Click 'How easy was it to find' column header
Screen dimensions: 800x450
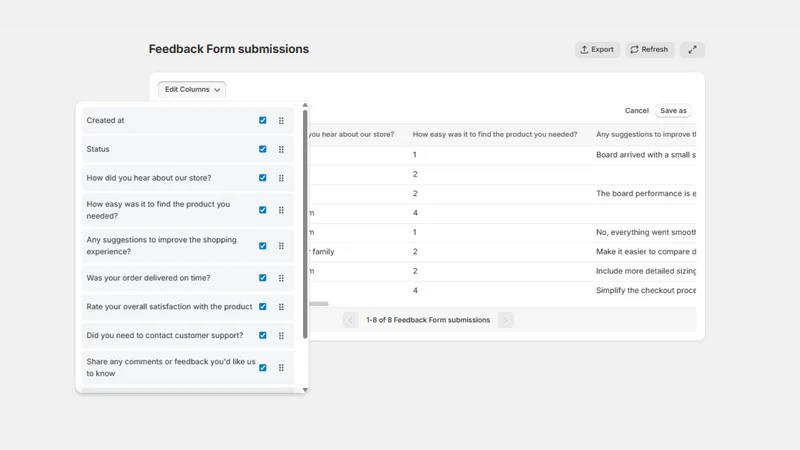coord(495,134)
